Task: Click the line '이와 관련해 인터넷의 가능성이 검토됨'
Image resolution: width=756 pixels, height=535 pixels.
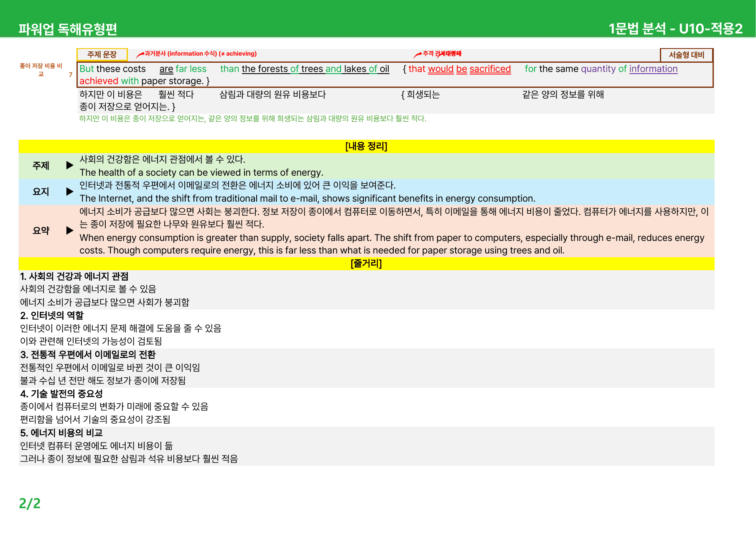Action: click(x=91, y=341)
